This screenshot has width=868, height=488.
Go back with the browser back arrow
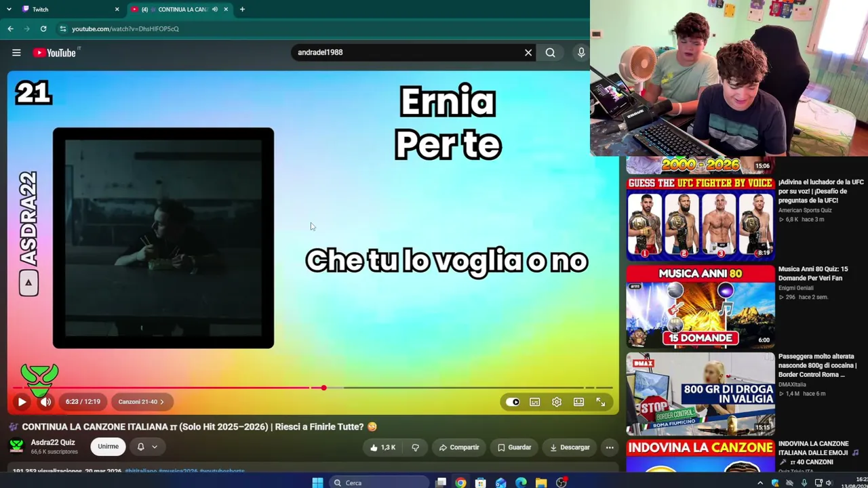click(x=10, y=28)
